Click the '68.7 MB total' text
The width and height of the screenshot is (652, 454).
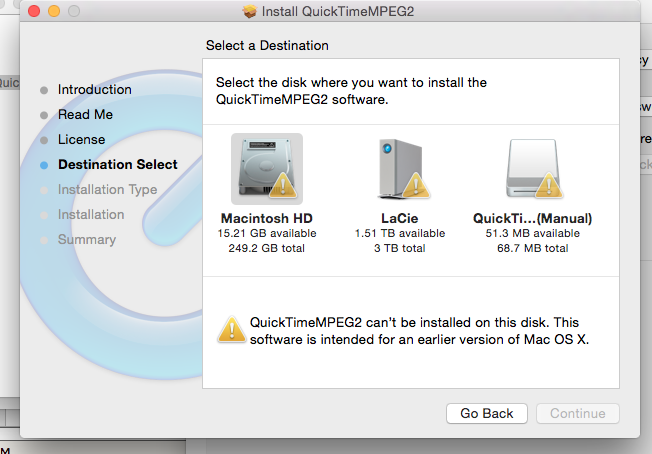pyautogui.click(x=533, y=248)
